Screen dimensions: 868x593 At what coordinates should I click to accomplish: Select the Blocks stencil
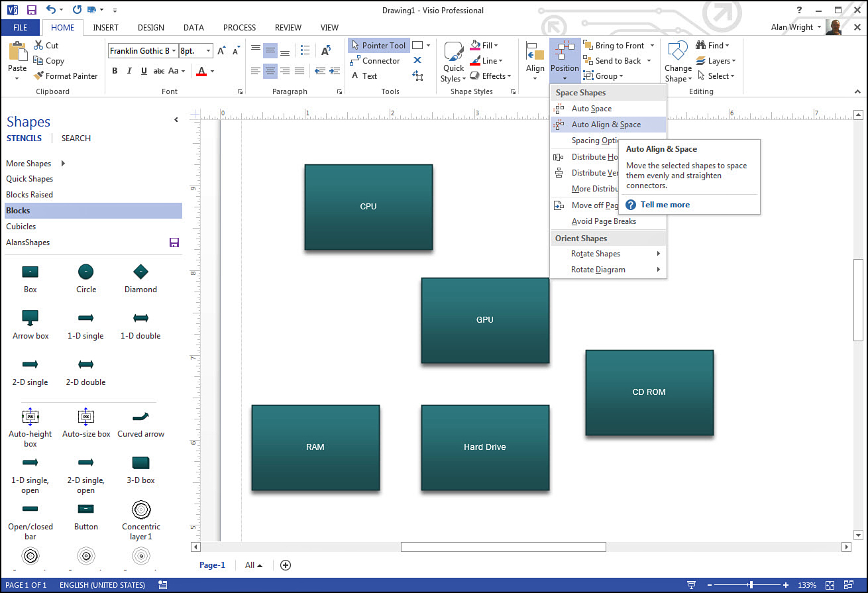(x=93, y=211)
